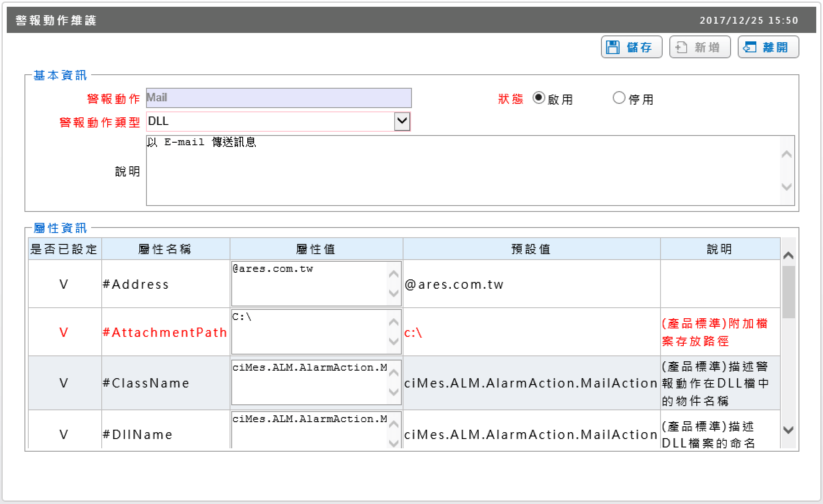Click the #ClassName default value ciMes.ALM.AlarmAction.MailAction
Image resolution: width=823 pixels, height=504 pixels.
coord(531,383)
